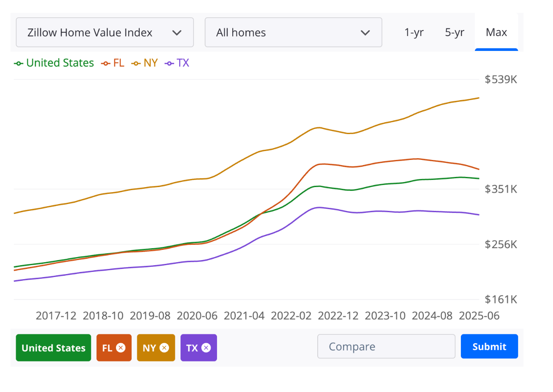The height and width of the screenshot is (392, 553).
Task: Toggle NY series label in legend
Action: click(150, 63)
